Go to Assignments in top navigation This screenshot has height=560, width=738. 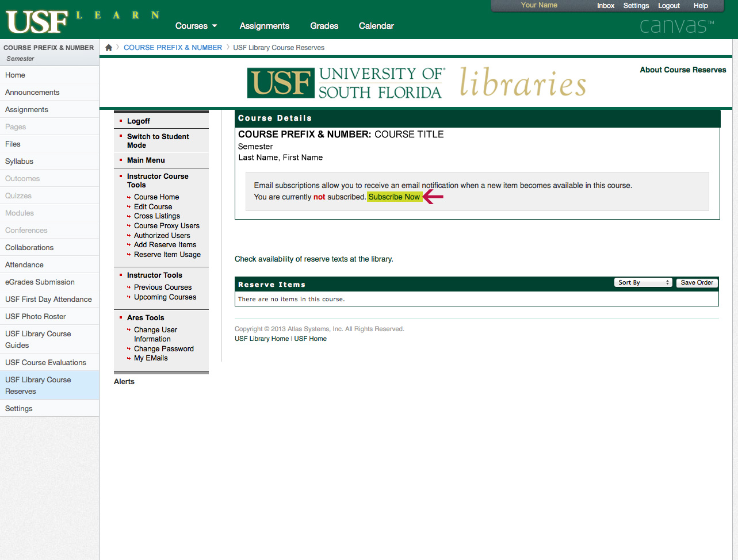pos(265,26)
